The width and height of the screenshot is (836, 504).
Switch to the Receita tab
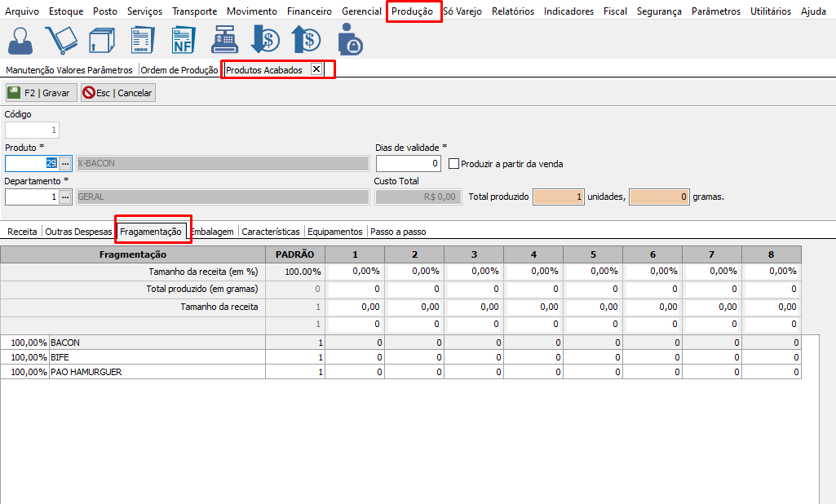coord(22,232)
